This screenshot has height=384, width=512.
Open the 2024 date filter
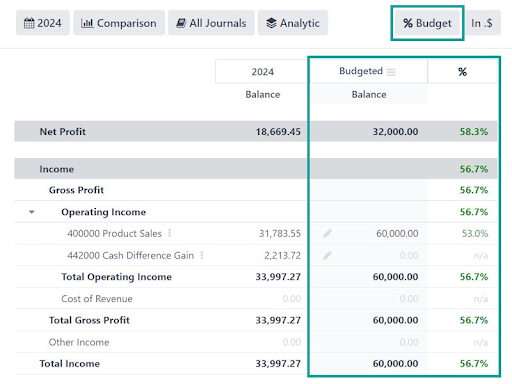[43, 23]
